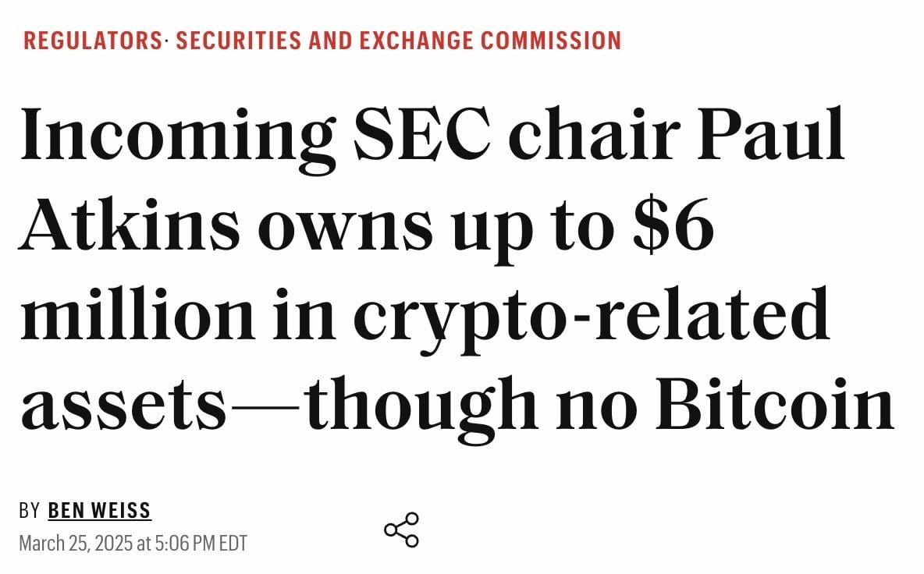Click the word "assets" in the headline

pos(123,406)
